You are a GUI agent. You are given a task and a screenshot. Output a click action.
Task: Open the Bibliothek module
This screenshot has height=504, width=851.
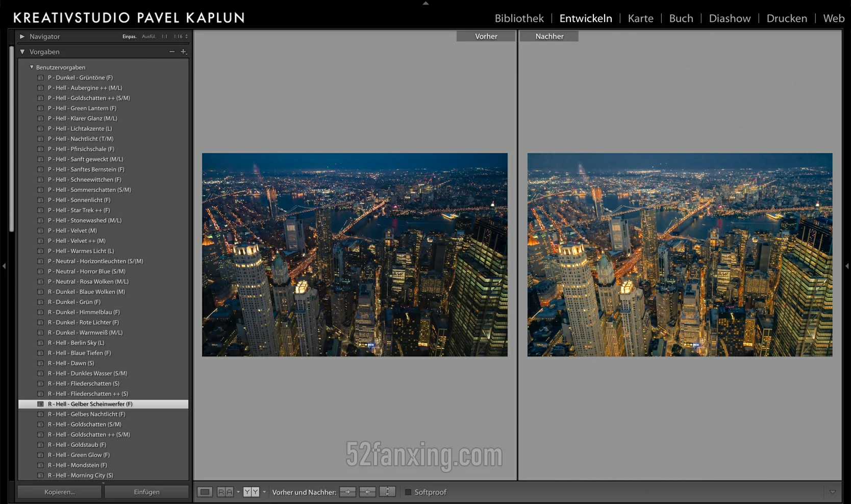pos(519,18)
